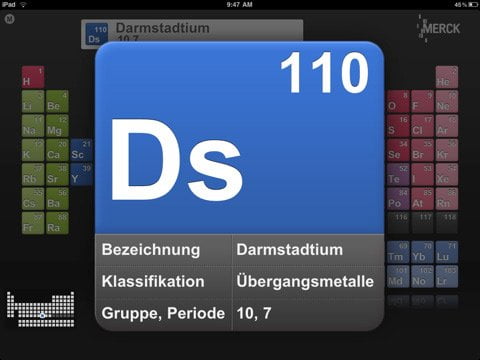Tap the large Ds element card
The width and height of the screenshot is (480, 360).
240,138
